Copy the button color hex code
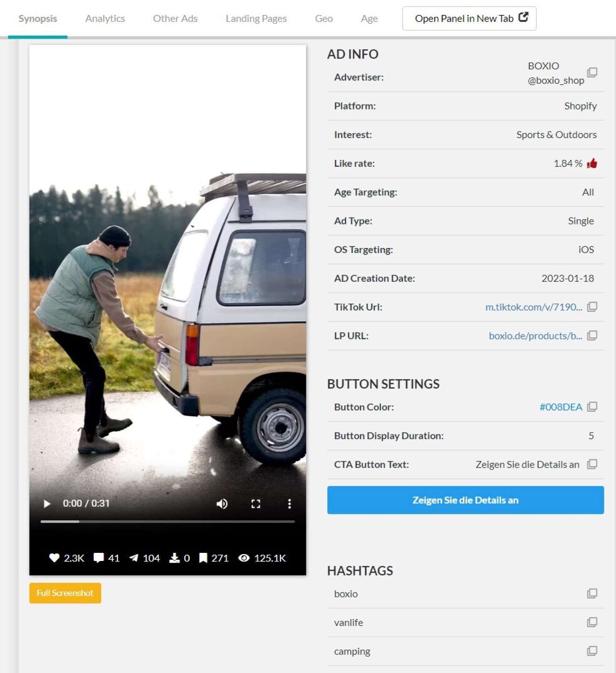 (592, 407)
